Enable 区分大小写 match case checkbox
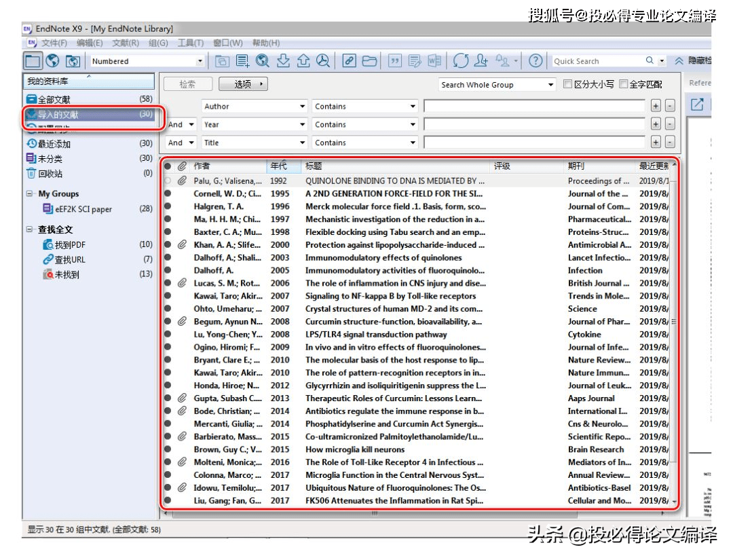733x560 pixels. [x=567, y=84]
